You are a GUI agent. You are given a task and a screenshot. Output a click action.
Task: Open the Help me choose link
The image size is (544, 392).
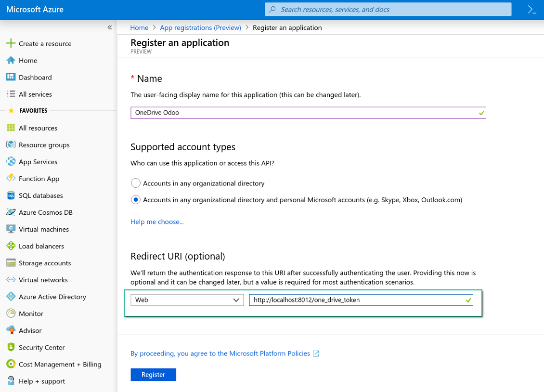coord(157,222)
